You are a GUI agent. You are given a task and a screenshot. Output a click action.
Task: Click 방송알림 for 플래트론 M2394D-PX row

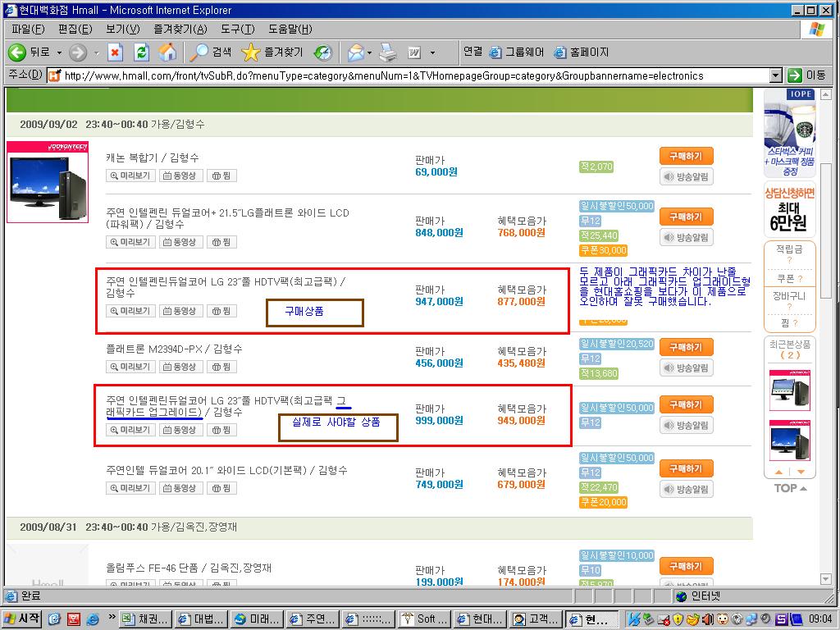(x=687, y=368)
